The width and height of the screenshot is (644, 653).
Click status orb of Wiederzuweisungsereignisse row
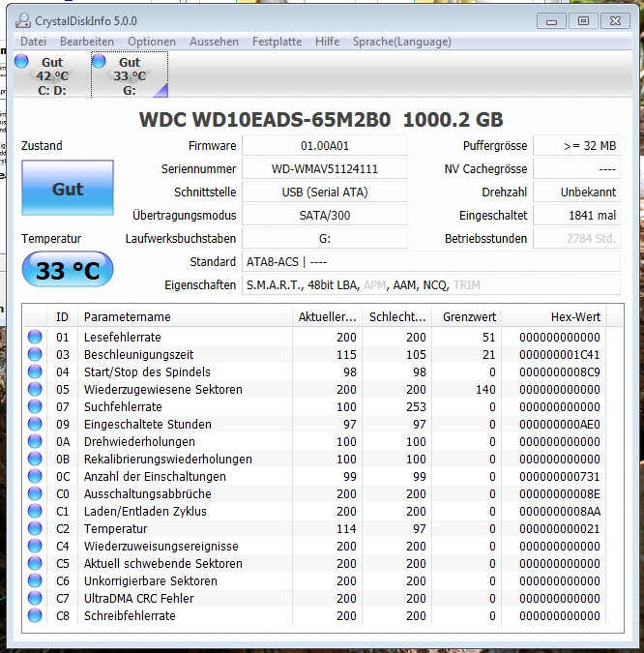tap(35, 546)
